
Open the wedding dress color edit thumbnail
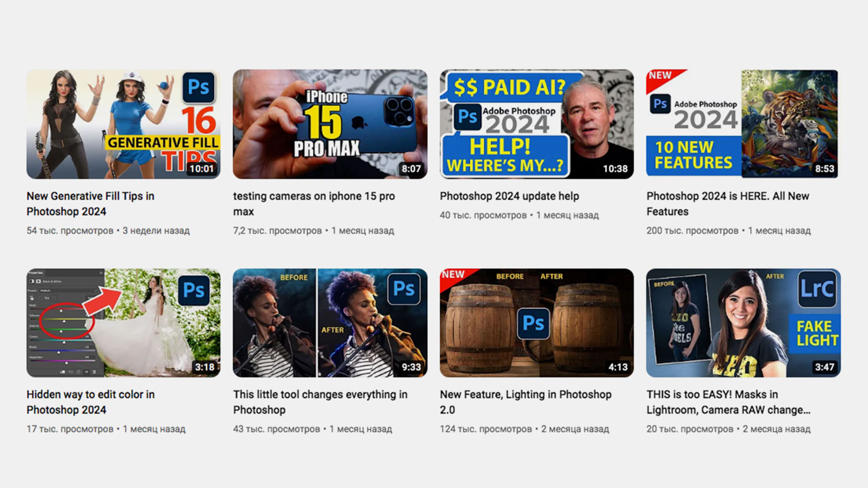[123, 323]
